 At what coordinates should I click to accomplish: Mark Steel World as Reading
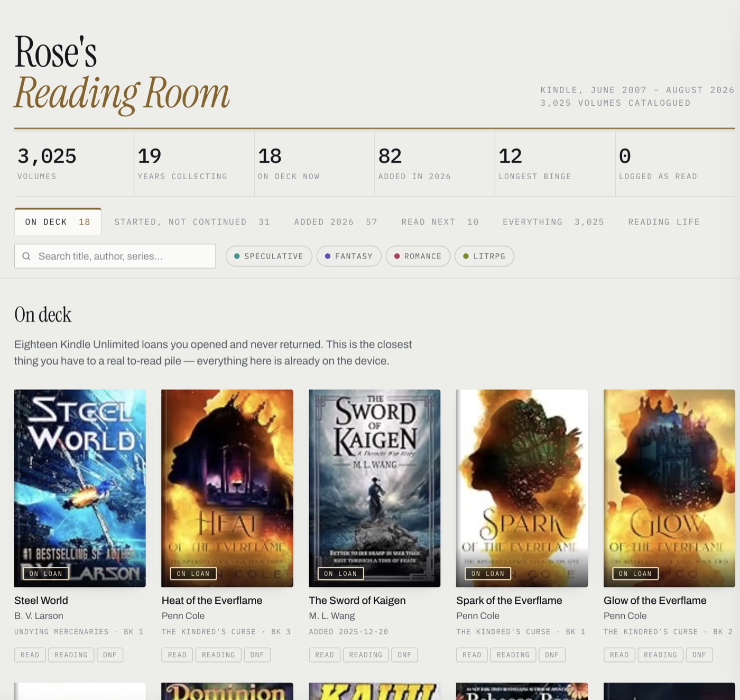[71, 655]
